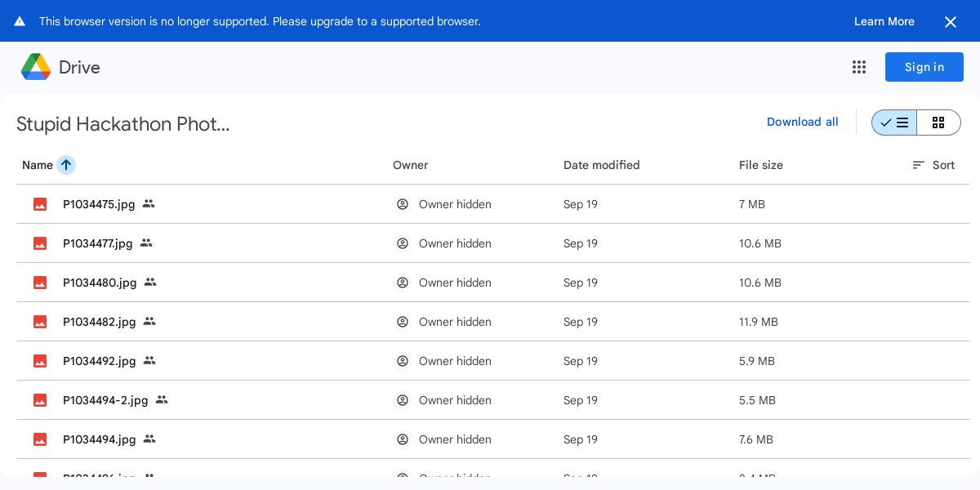Open the Sort options menu
The width and height of the screenshot is (980, 490).
[933, 165]
